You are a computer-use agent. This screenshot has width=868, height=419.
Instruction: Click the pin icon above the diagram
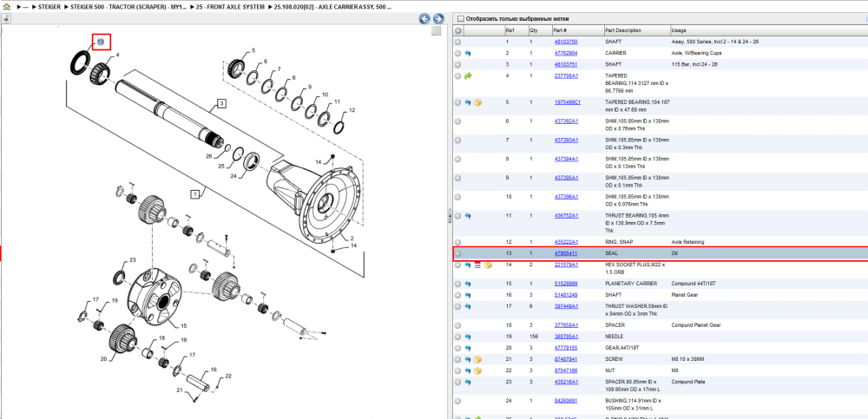pyautogui.click(x=5, y=19)
